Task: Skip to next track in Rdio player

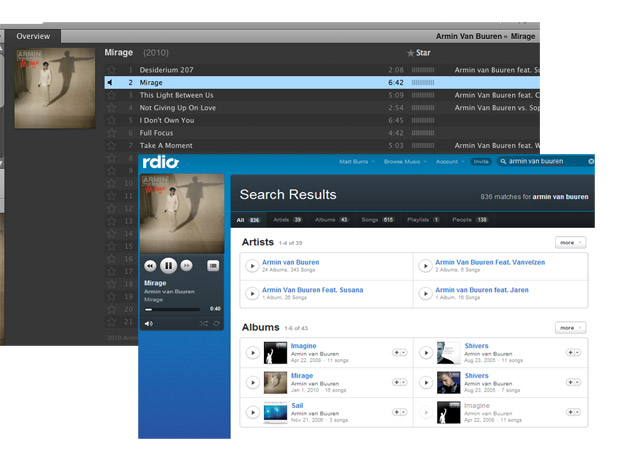Action: click(x=186, y=266)
